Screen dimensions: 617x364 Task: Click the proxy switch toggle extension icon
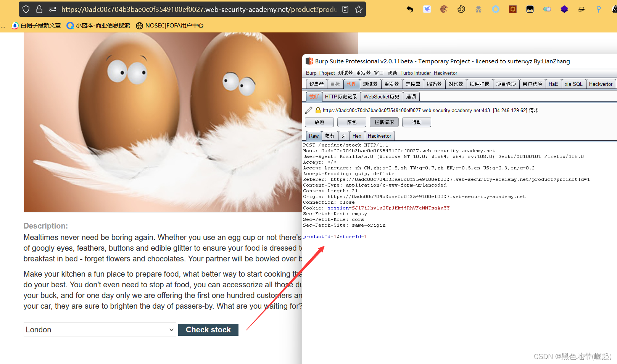(x=547, y=9)
